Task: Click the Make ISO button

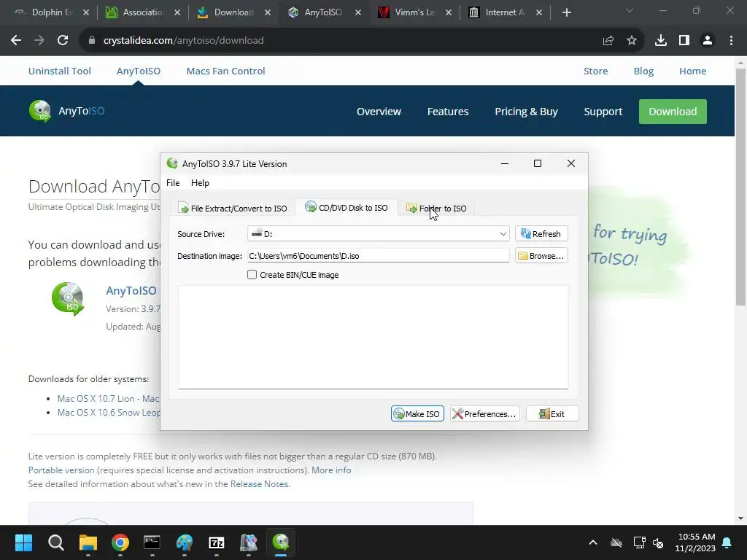Action: (x=417, y=414)
